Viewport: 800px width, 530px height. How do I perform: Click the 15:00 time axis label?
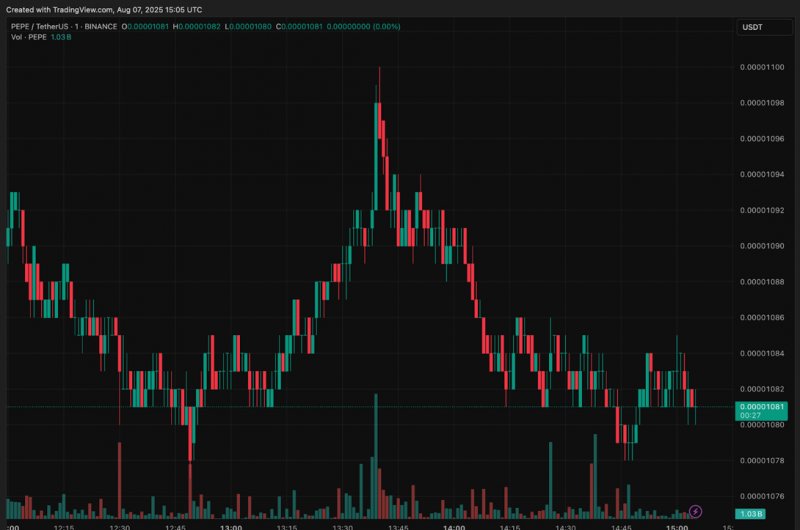click(x=677, y=527)
